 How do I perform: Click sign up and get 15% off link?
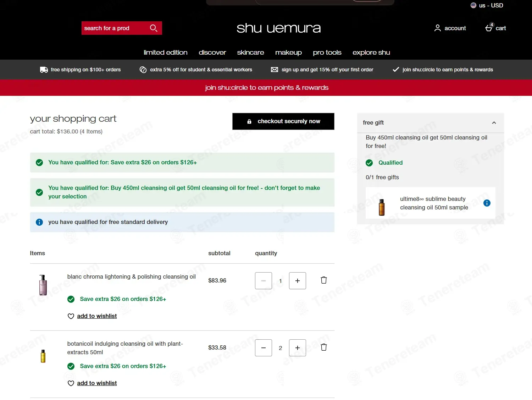coord(327,70)
